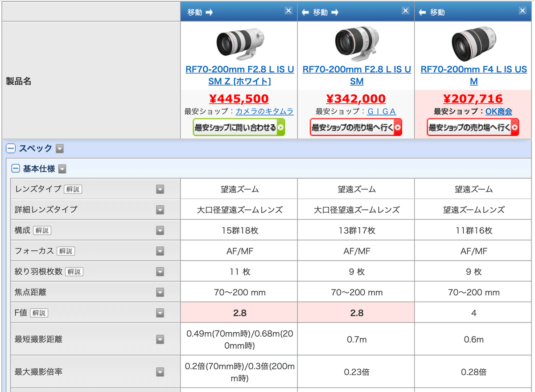Image resolution: width=535 pixels, height=392 pixels.
Task: Show 解説 for F値
Action: coord(39,313)
